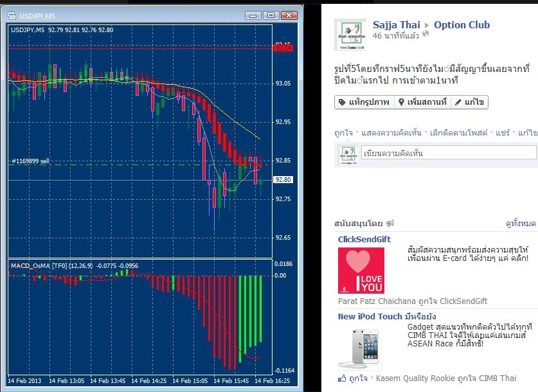538x392 pixels.
Task: Click the add location button (เพิ่มสถานที่)
Action: coord(423,102)
